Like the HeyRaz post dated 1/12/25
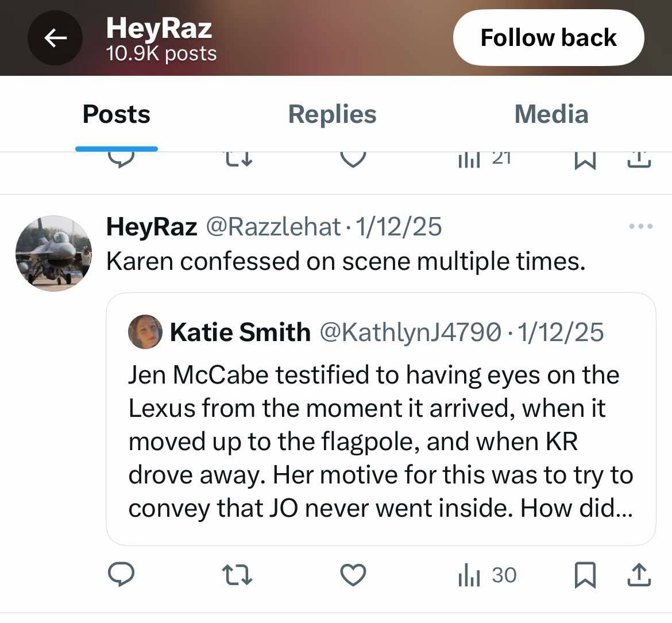672x623 pixels. [x=353, y=575]
